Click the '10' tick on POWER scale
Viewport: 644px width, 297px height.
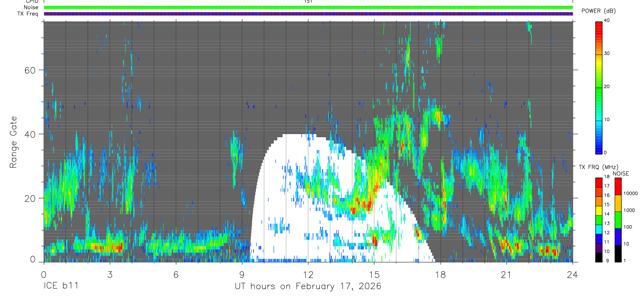point(608,119)
